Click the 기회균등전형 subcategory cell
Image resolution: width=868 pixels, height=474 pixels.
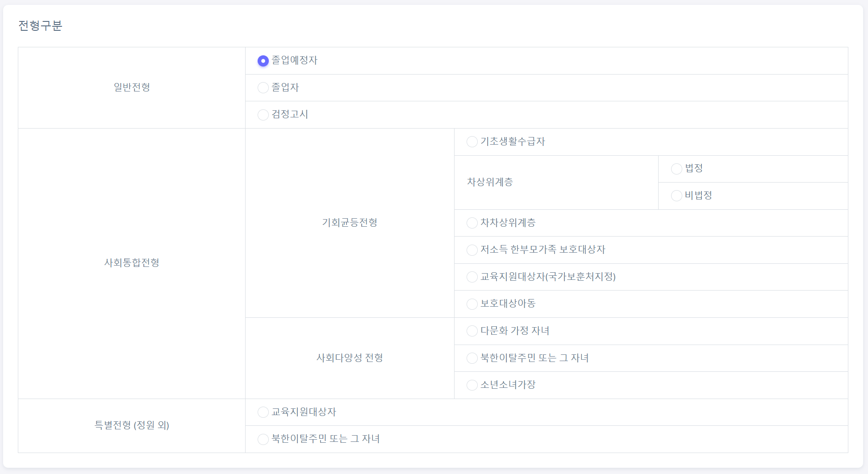coord(350,223)
